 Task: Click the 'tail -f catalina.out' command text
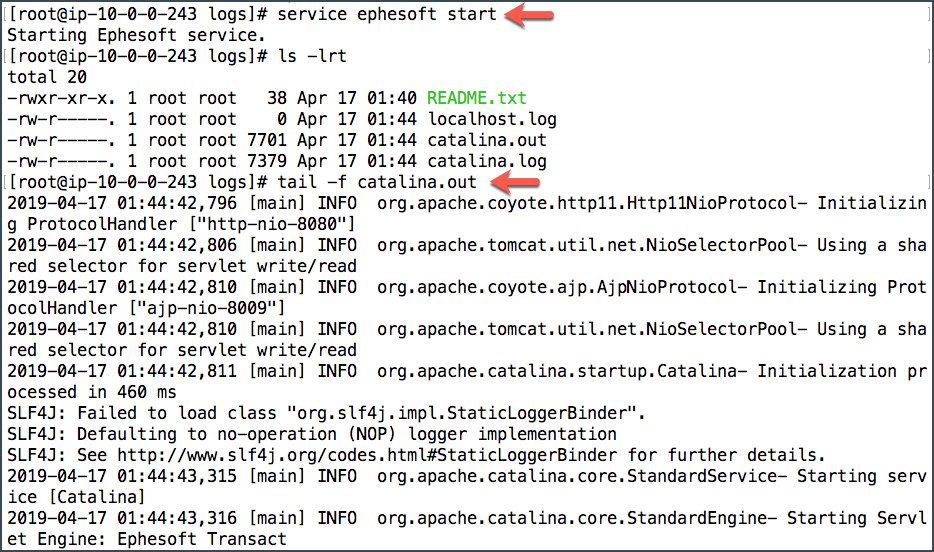(x=377, y=182)
